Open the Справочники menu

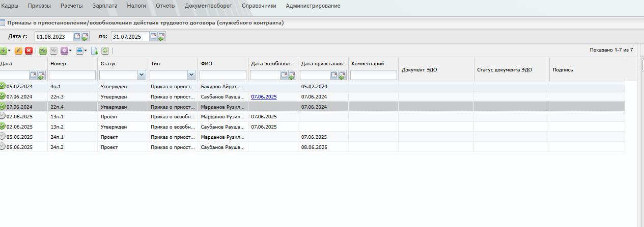(259, 6)
